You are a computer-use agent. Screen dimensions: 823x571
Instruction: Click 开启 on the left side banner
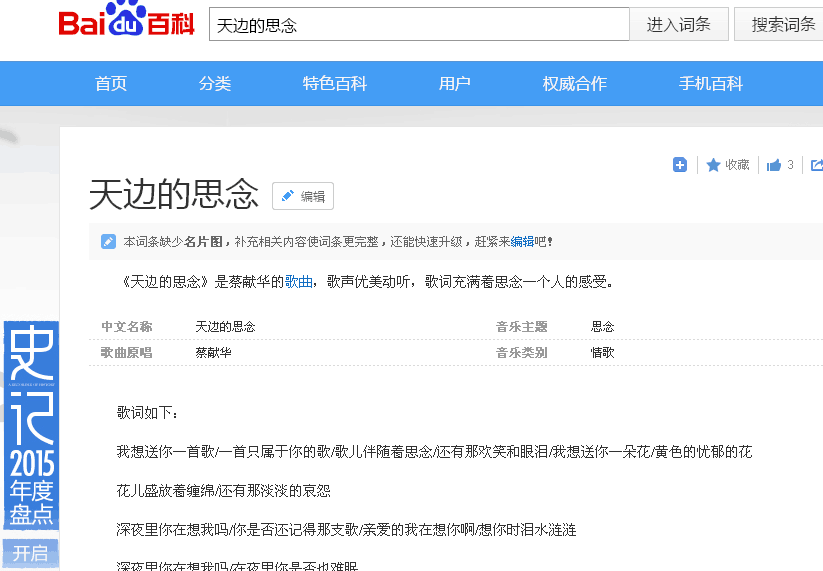31,553
